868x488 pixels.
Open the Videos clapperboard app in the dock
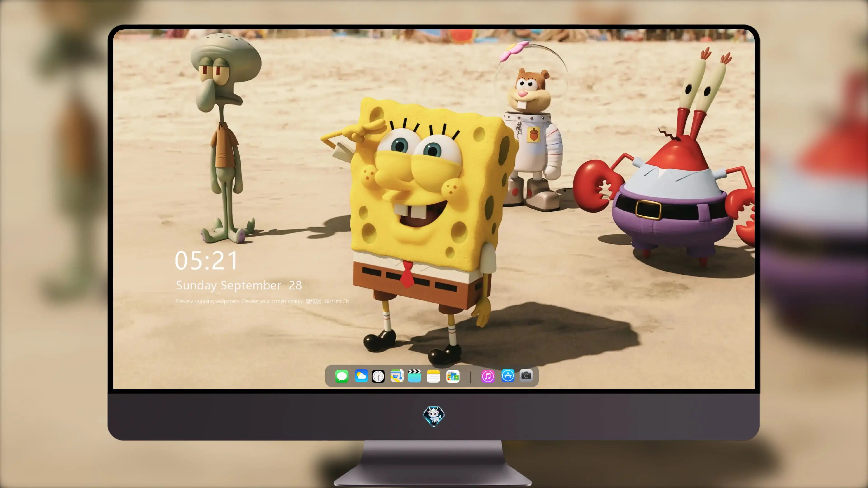coord(415,376)
